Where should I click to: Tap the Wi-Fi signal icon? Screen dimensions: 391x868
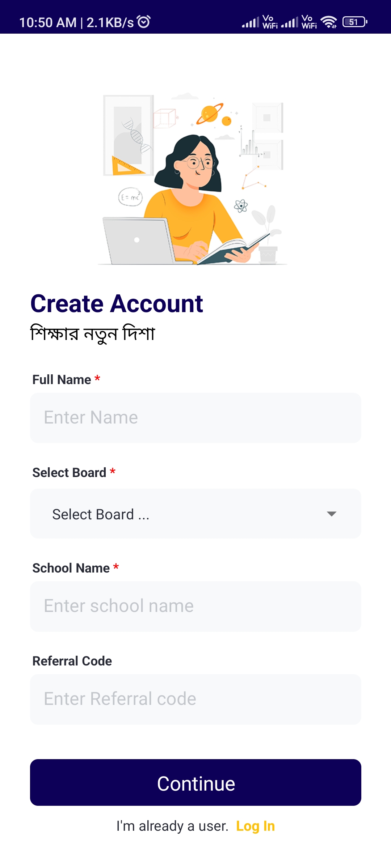[x=329, y=22]
